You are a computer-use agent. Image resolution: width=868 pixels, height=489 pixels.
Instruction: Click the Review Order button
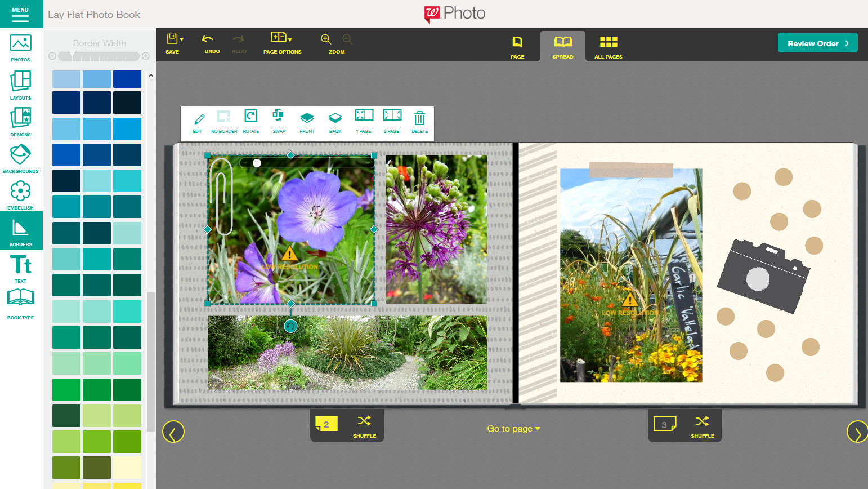[x=818, y=43]
